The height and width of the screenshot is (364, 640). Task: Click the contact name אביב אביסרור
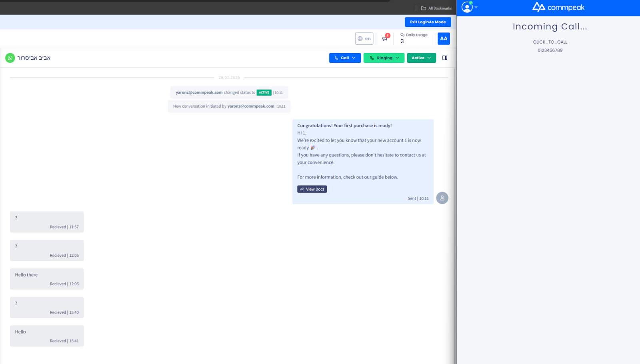pos(34,58)
